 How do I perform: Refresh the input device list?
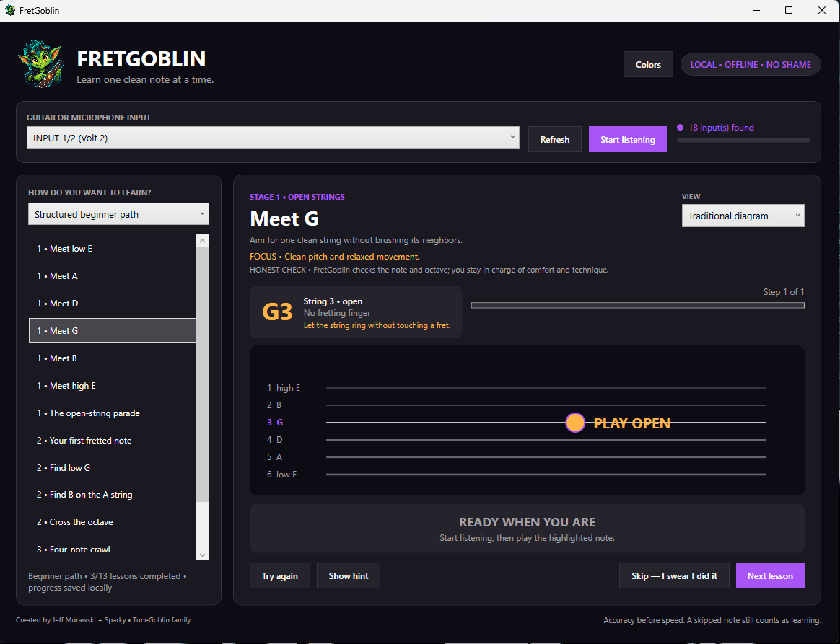click(x=554, y=139)
